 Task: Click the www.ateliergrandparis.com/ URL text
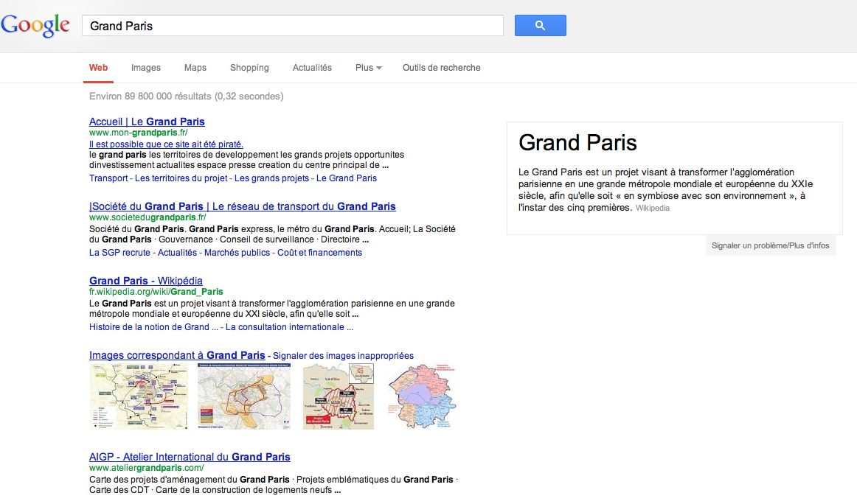coord(147,468)
